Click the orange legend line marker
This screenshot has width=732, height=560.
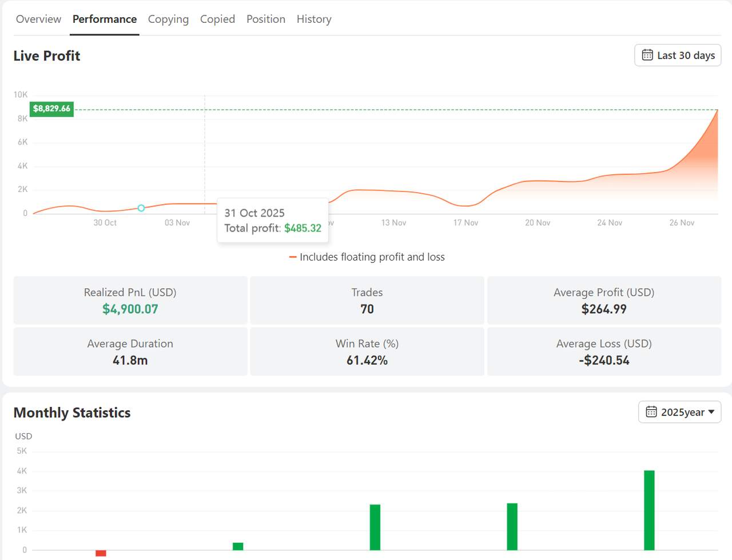[x=292, y=257]
